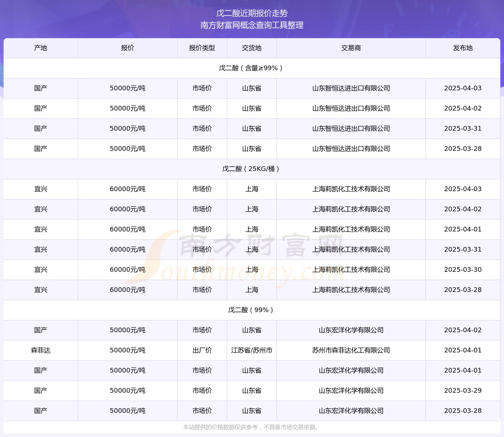Click the 产地 column header
The width and height of the screenshot is (504, 437).
pos(41,48)
